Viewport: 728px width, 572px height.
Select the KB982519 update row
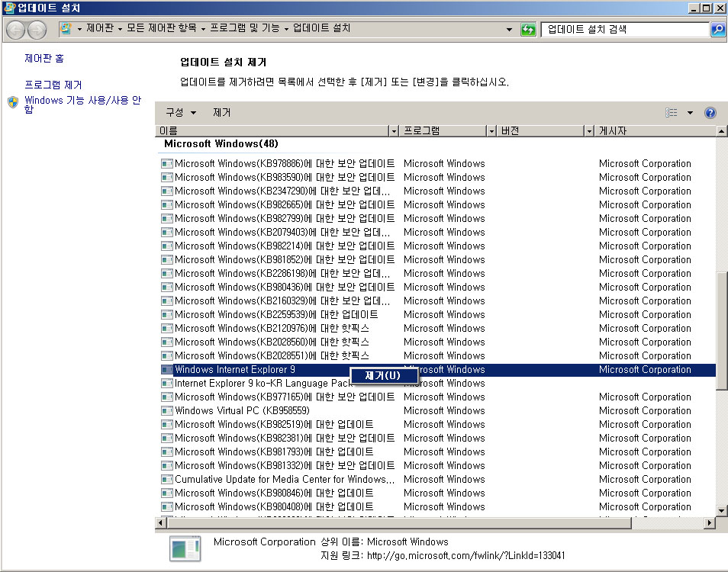point(437,425)
